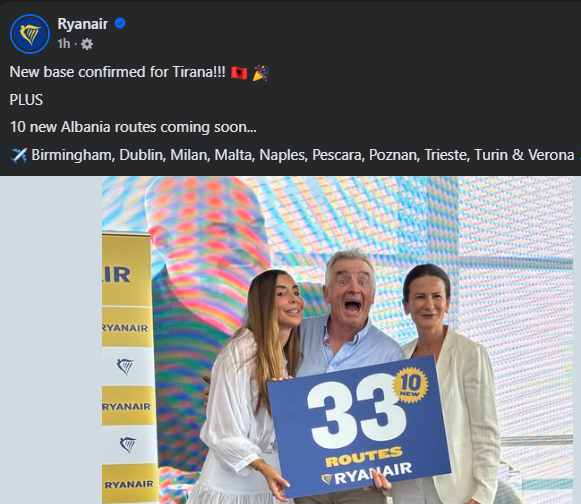This screenshot has width=581, height=504.
Task: Click the 10 new Albania routes text
Action: 133,127
